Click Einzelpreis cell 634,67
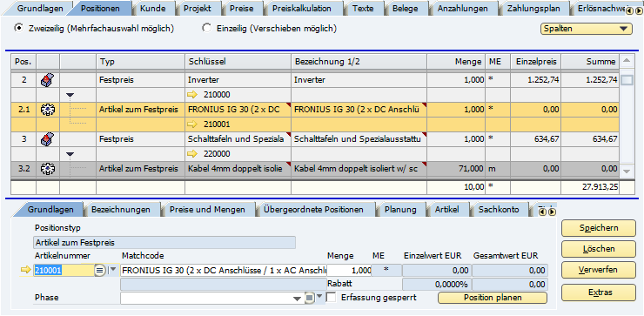Image resolution: width=644 pixels, height=316 pixels. click(535, 139)
